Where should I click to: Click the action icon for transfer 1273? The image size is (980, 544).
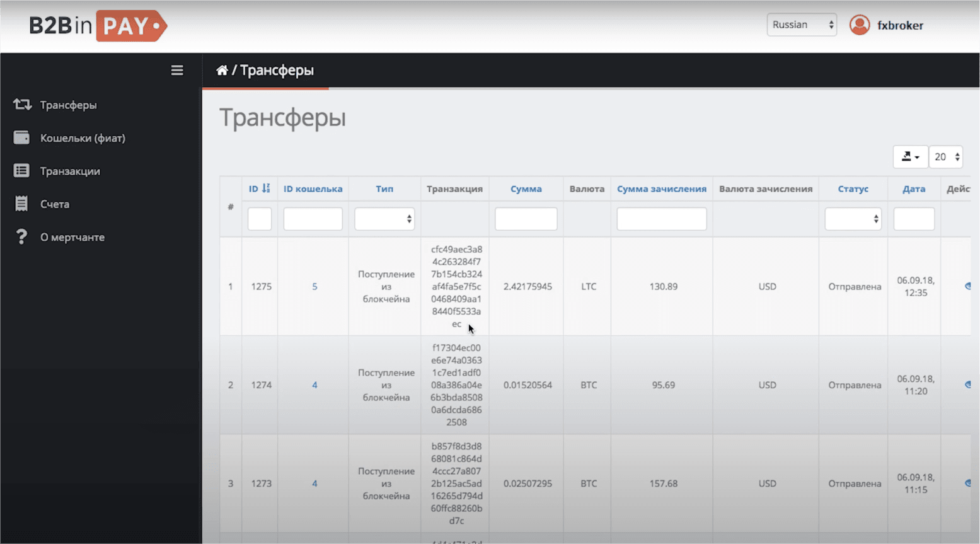click(967, 483)
